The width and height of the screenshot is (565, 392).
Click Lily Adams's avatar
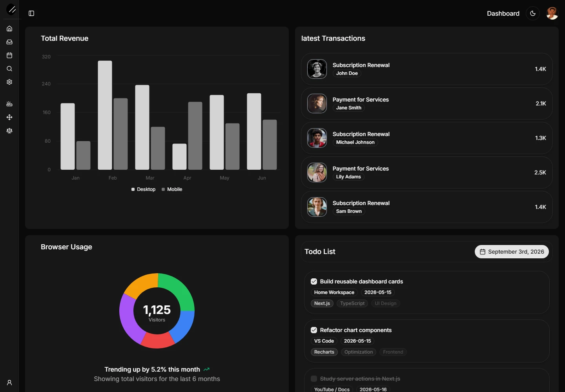point(317,172)
